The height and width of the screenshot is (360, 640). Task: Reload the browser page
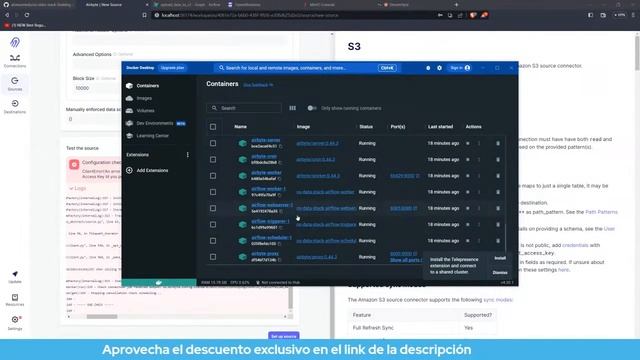pos(27,15)
